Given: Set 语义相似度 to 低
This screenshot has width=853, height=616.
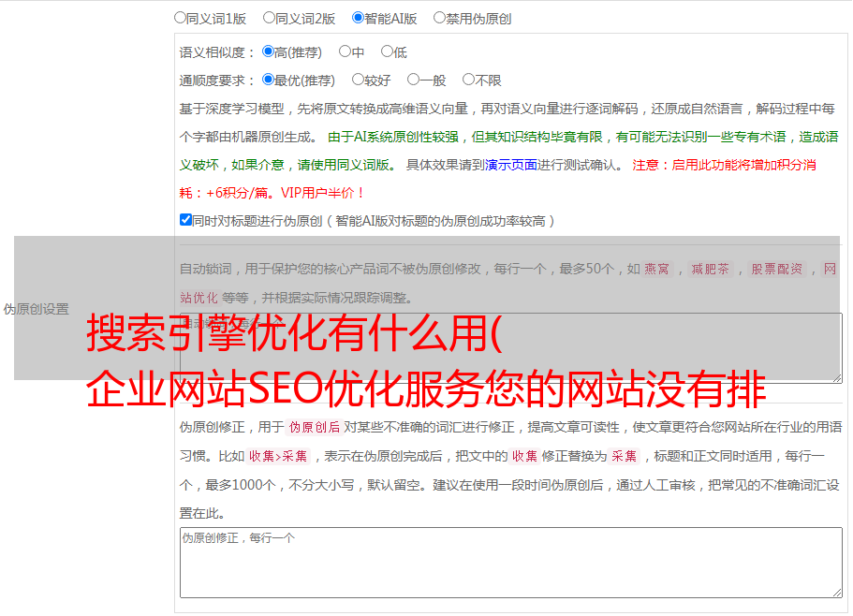Looking at the screenshot, I should tap(387, 51).
